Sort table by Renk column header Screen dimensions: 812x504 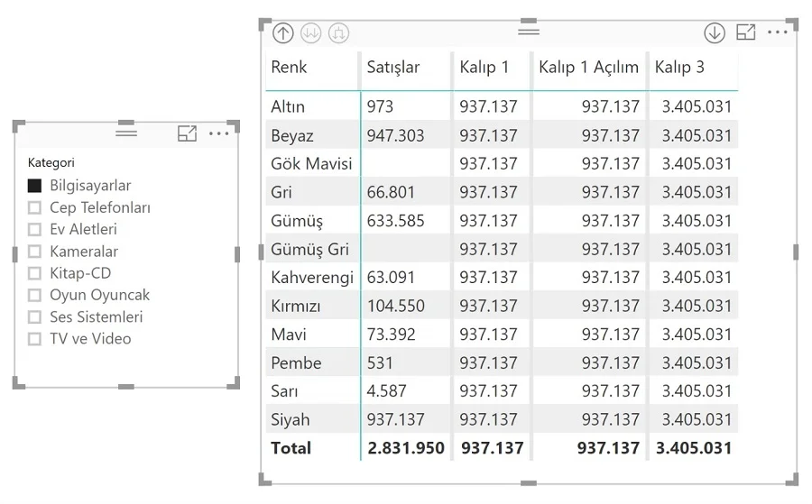[x=289, y=68]
